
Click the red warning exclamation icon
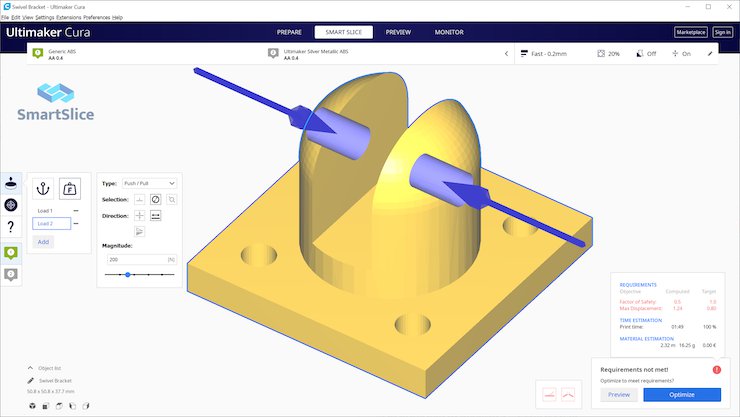point(716,370)
